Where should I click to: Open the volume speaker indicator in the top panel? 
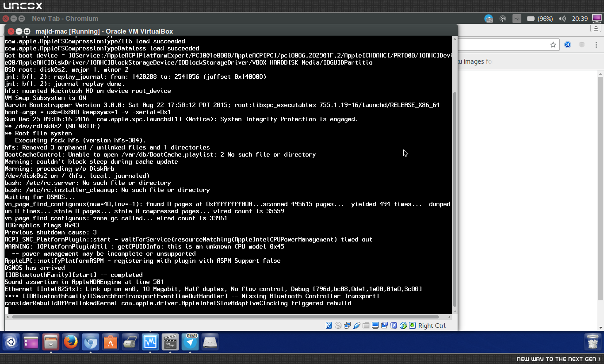tap(562, 19)
